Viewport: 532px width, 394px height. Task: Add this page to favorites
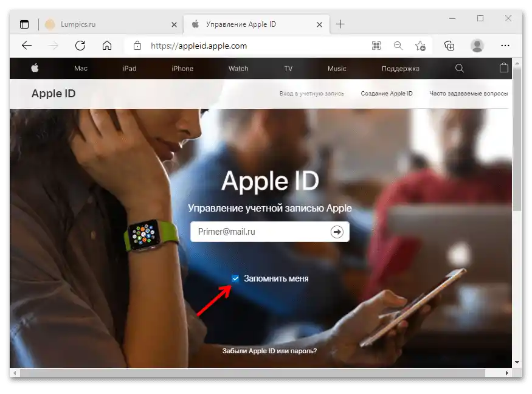(420, 46)
